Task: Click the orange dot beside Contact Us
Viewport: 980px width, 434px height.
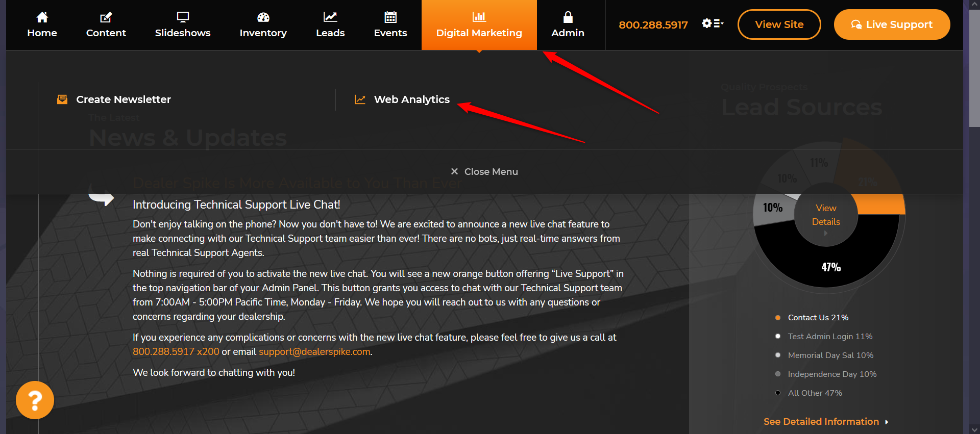Action: (778, 318)
